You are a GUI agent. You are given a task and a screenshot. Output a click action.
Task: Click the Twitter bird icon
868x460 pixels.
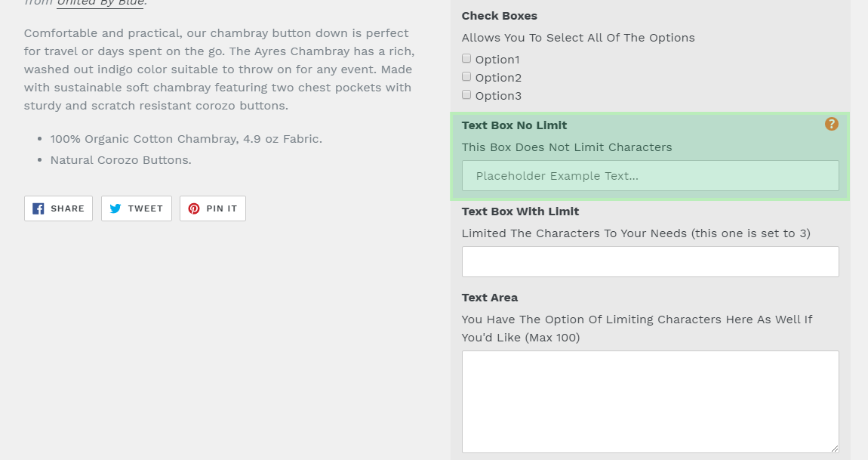tap(115, 208)
